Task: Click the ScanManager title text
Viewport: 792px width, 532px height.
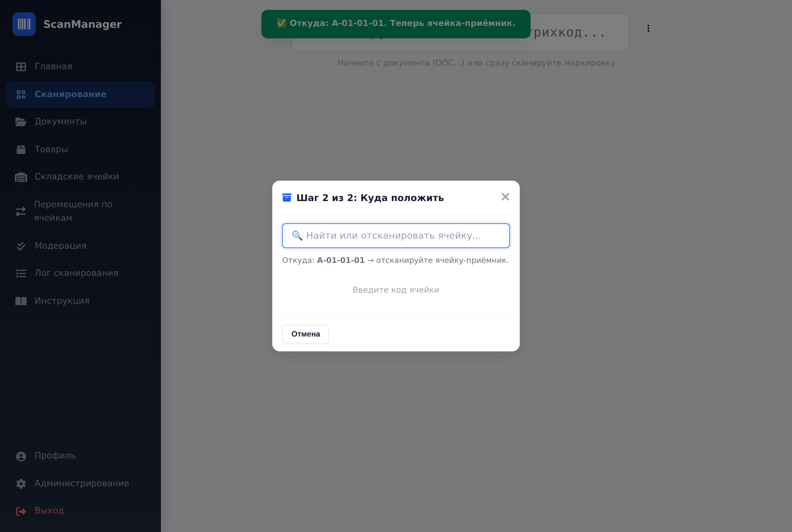Action: point(83,24)
